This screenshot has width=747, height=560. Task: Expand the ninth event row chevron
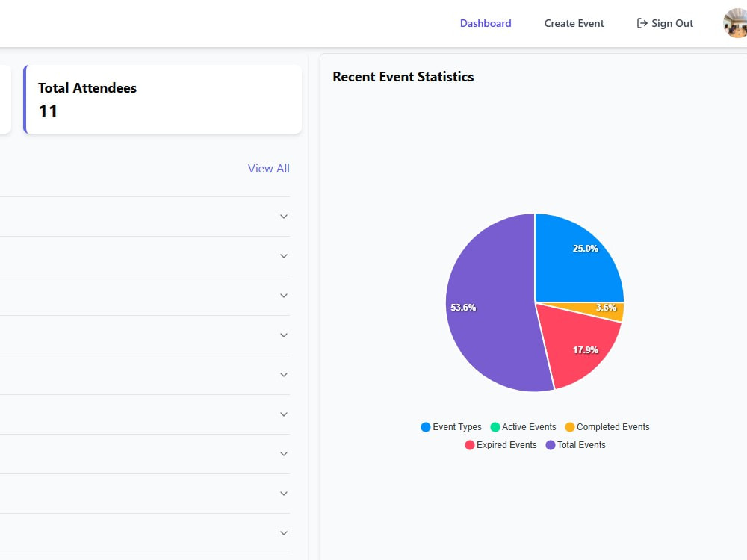pos(284,533)
